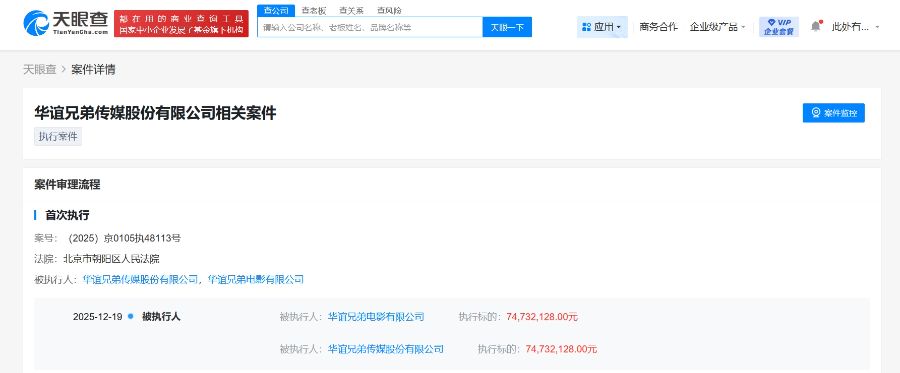Click the 2025-12-19 timeline date
This screenshot has width=900, height=373.
click(98, 316)
